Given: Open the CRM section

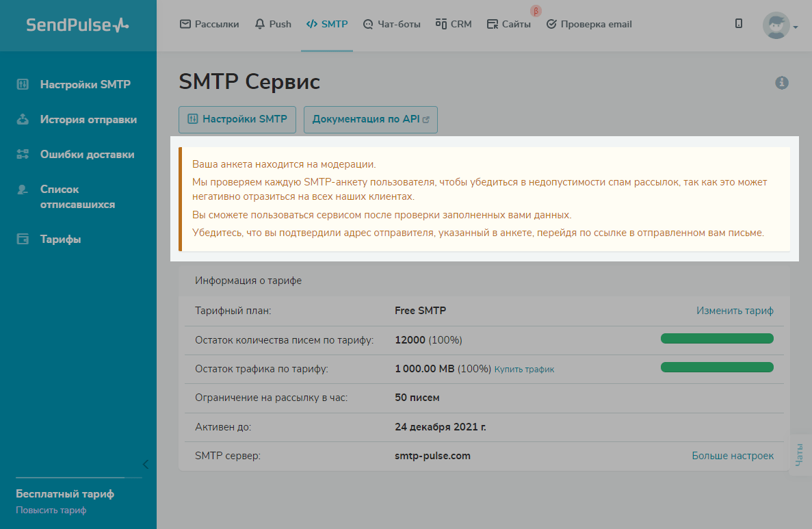Looking at the screenshot, I should [x=454, y=24].
